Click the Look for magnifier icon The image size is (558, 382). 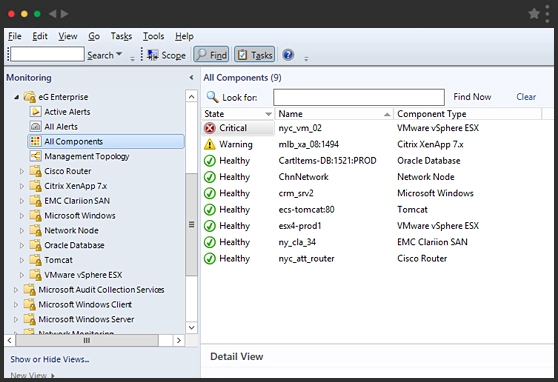point(212,97)
